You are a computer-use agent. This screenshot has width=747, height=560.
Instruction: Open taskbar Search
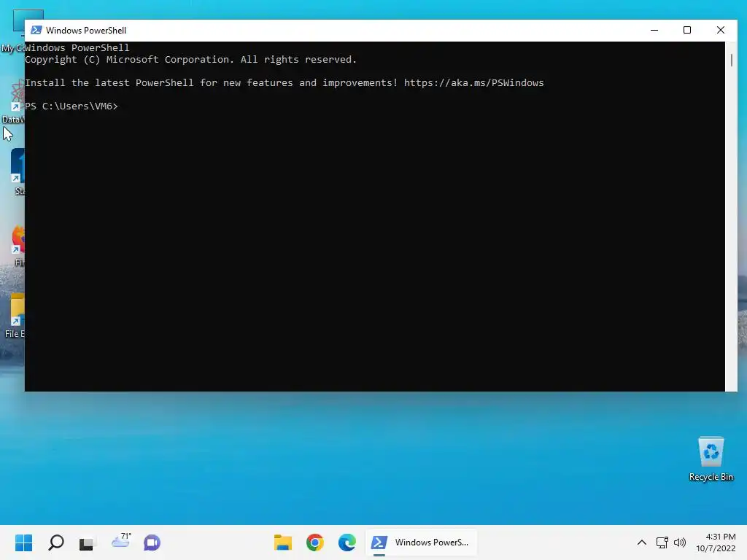(x=56, y=542)
